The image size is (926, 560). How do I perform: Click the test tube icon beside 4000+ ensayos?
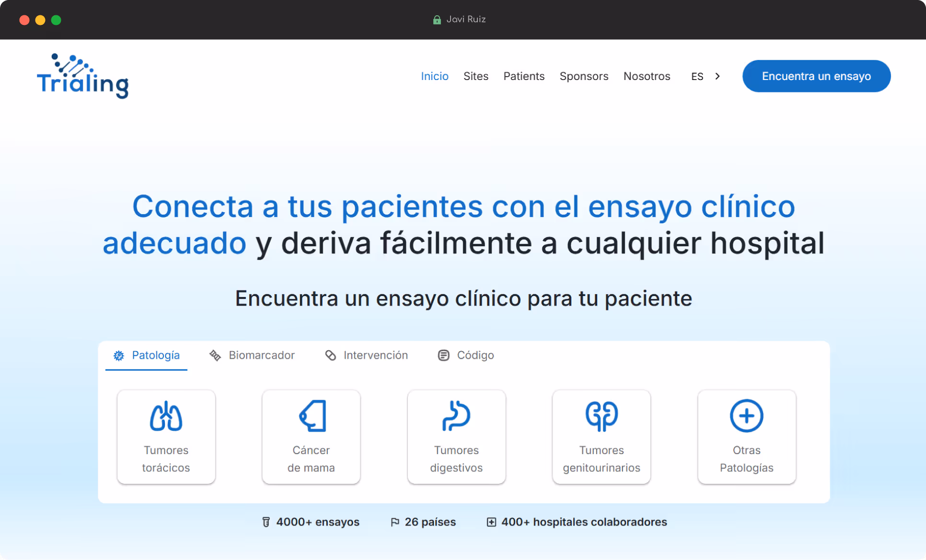pyautogui.click(x=266, y=522)
